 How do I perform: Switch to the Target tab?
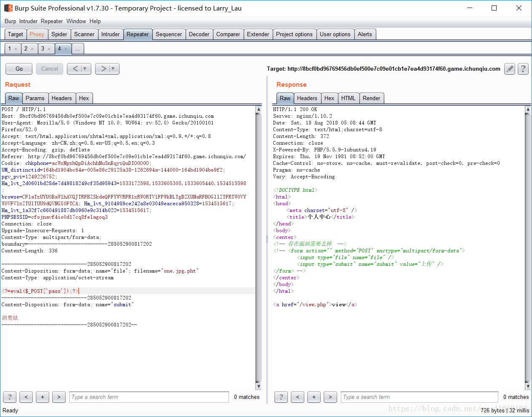(x=16, y=34)
